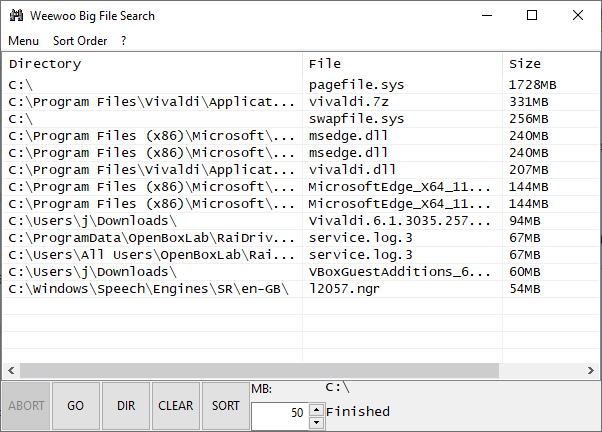
Task: Click the Directory column header
Action: (150, 64)
